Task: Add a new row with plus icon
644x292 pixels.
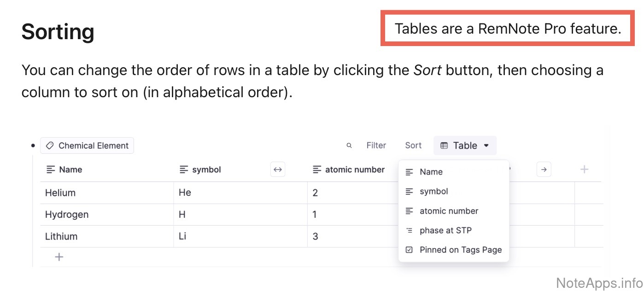Action: [x=59, y=257]
